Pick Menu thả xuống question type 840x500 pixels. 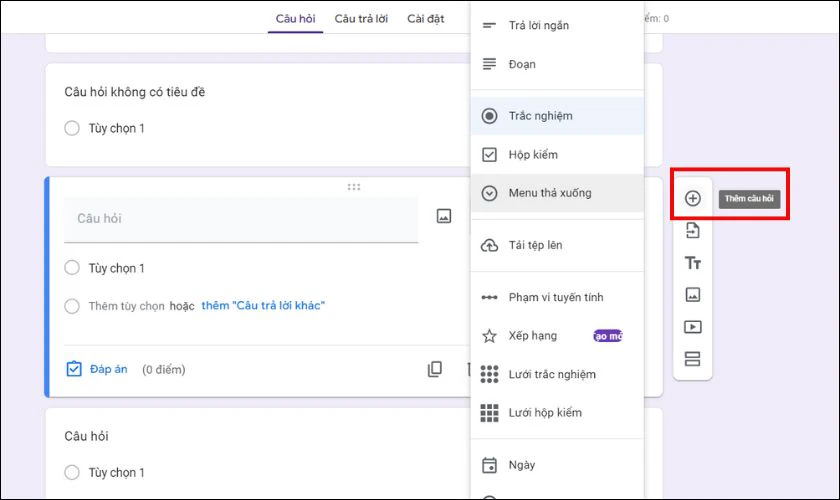[557, 193]
